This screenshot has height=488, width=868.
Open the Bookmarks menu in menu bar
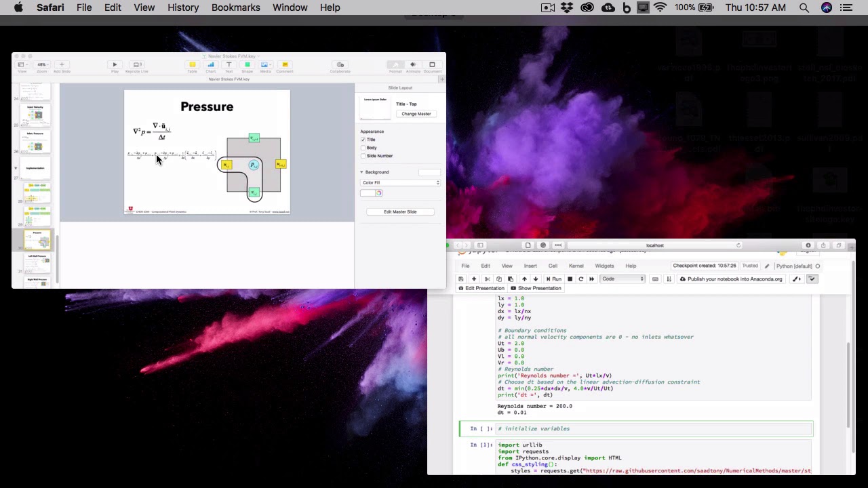(x=236, y=7)
